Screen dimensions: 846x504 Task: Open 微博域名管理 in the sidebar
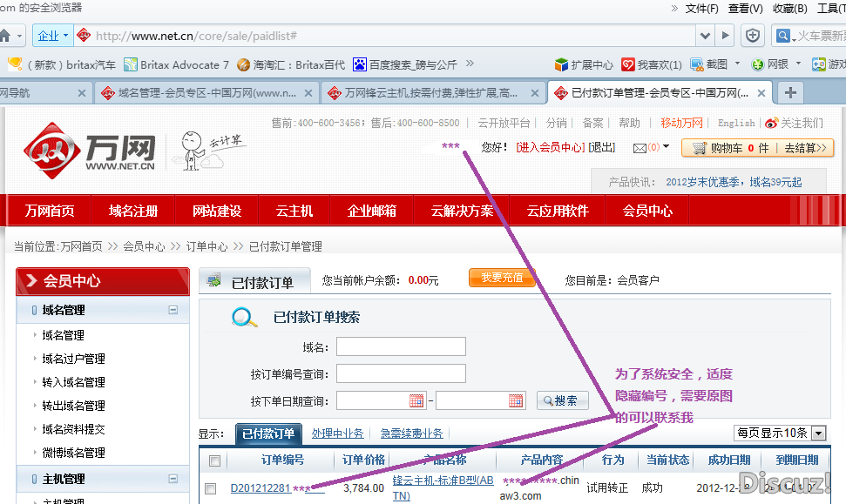pyautogui.click(x=73, y=454)
